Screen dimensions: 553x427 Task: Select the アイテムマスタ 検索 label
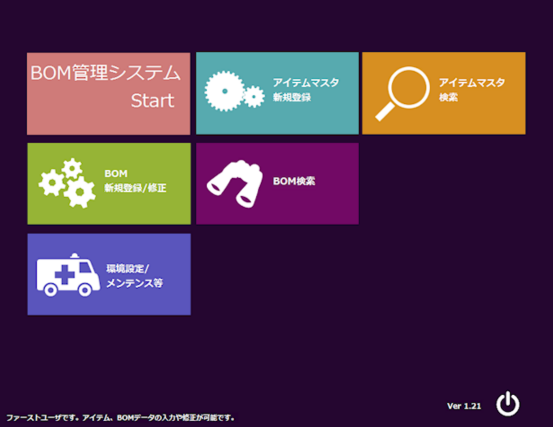tap(472, 90)
